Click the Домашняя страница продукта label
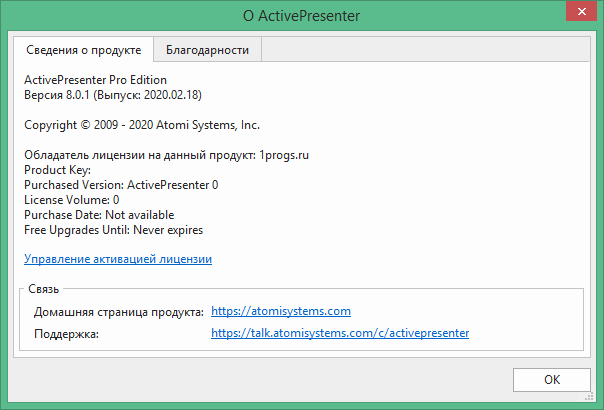Viewport: 604px width, 410px height. 119,312
